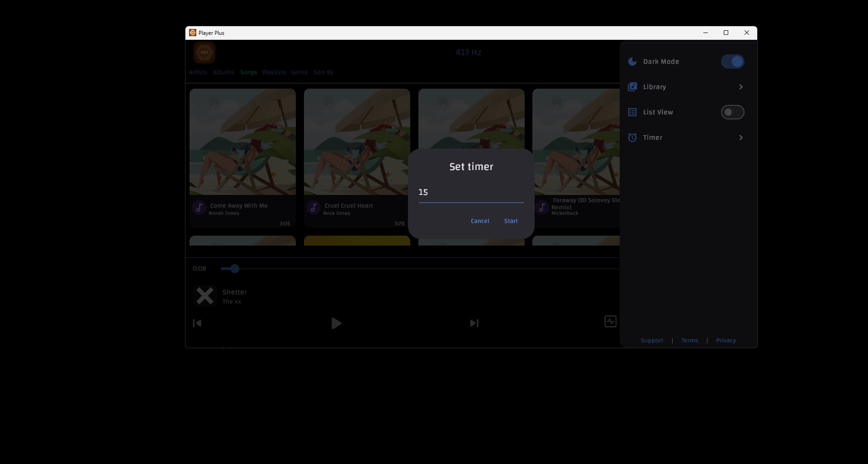This screenshot has height=464, width=868.
Task: Open the Sort By menu
Action: tap(323, 72)
